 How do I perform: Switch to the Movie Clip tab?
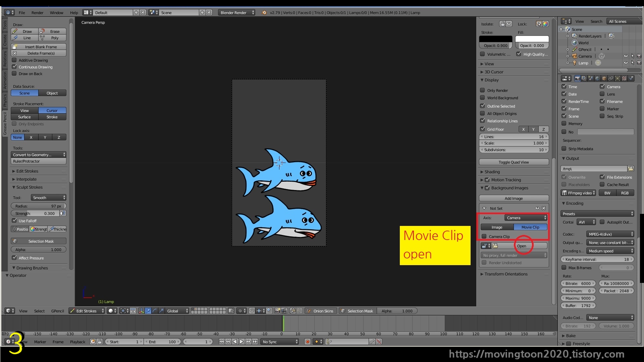coord(530,227)
